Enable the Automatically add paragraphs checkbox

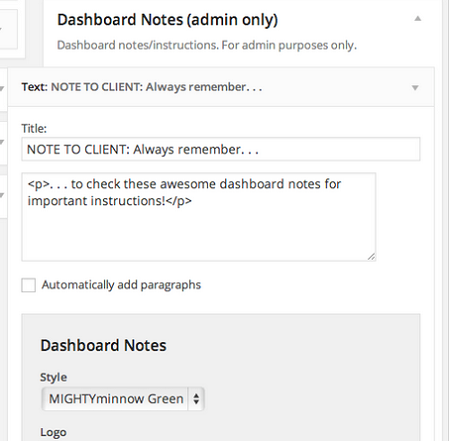click(28, 285)
